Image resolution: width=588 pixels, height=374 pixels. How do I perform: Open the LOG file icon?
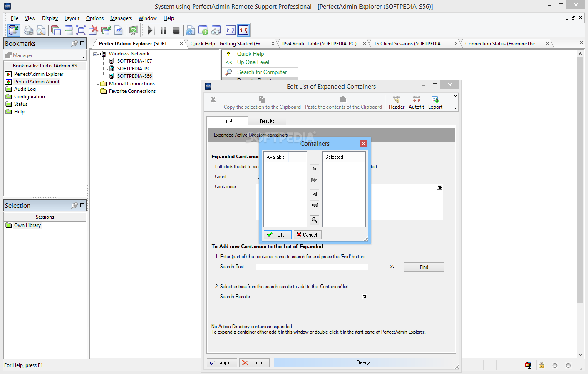point(119,30)
